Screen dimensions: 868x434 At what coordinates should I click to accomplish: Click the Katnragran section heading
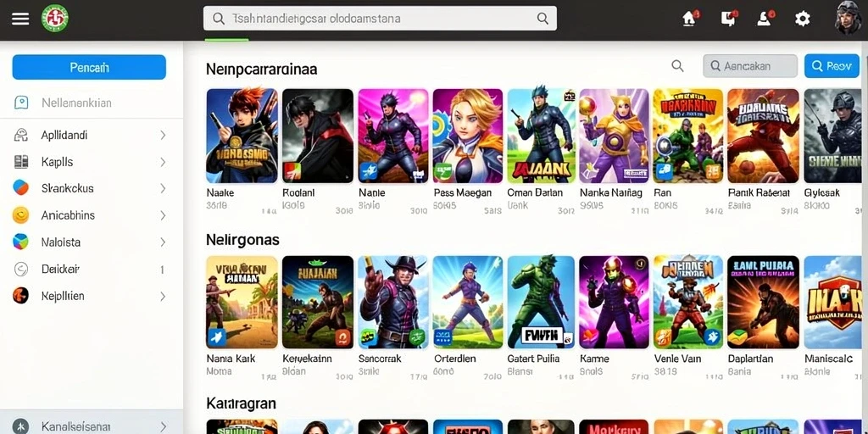click(x=241, y=403)
